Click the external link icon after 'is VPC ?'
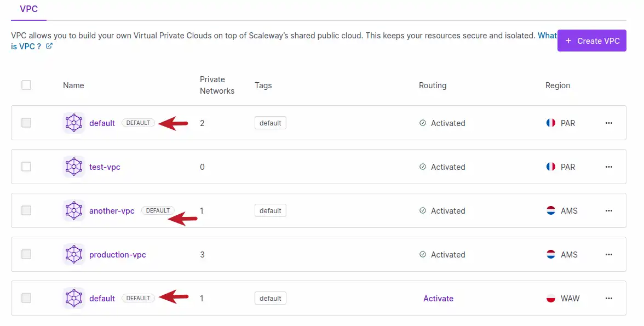 [49, 46]
